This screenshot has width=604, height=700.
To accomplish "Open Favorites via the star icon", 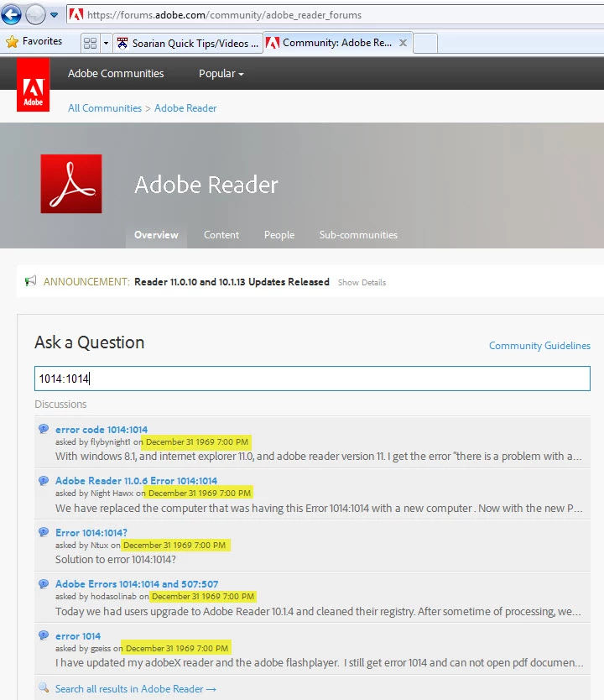I will (x=12, y=41).
